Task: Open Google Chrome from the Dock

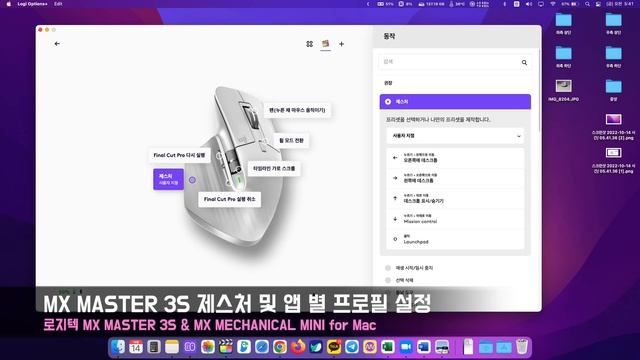Action: click(280, 347)
